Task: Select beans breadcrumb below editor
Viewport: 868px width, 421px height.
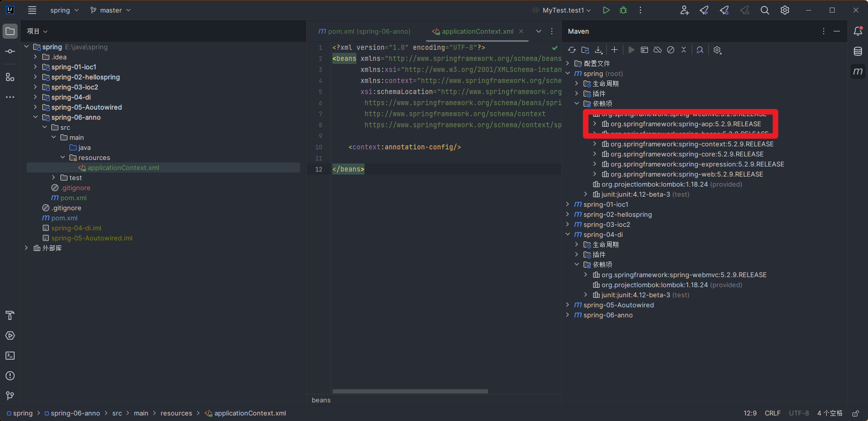Action: (x=321, y=400)
